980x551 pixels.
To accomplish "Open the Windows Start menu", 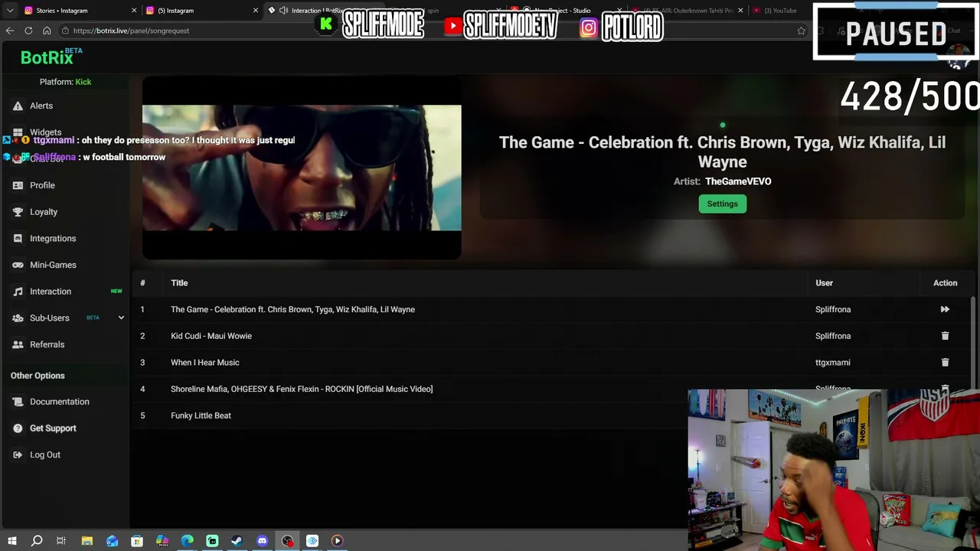I will click(12, 541).
